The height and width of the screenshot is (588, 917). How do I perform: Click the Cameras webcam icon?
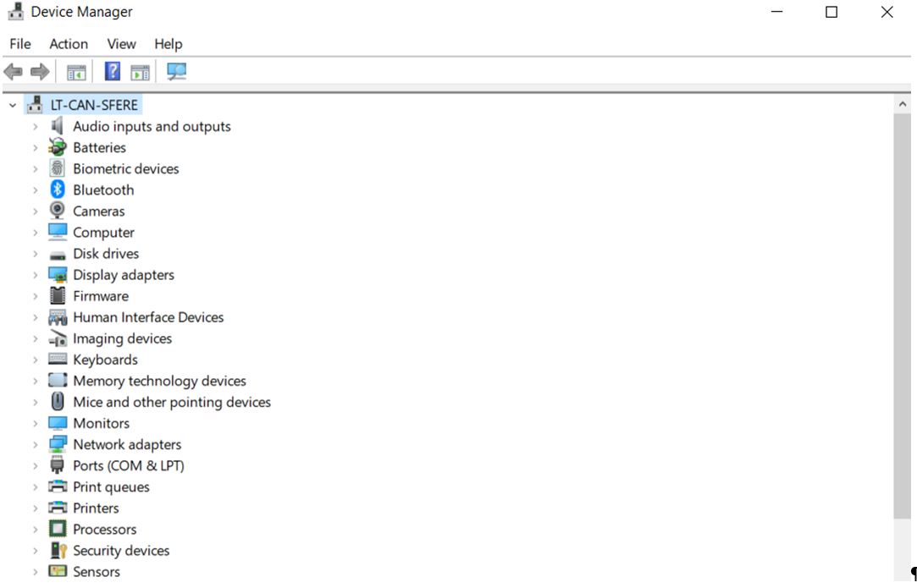pyautogui.click(x=58, y=211)
